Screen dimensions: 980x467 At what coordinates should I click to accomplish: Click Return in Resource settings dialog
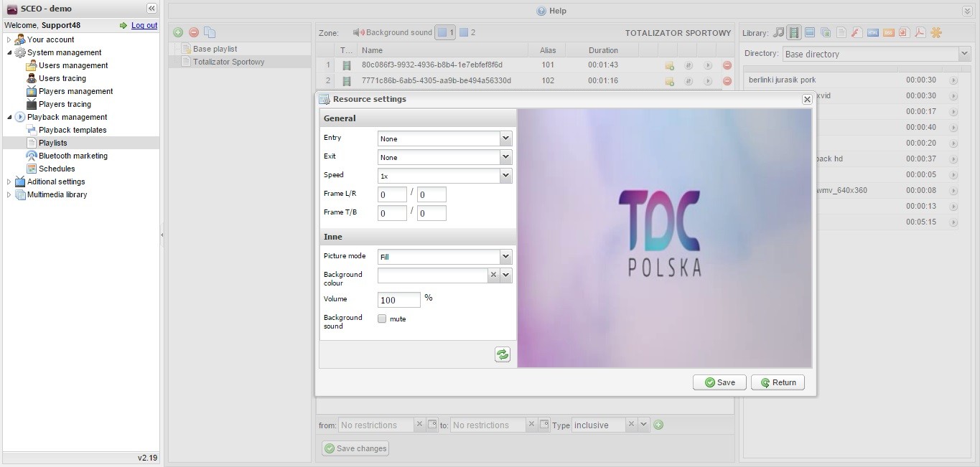[778, 382]
